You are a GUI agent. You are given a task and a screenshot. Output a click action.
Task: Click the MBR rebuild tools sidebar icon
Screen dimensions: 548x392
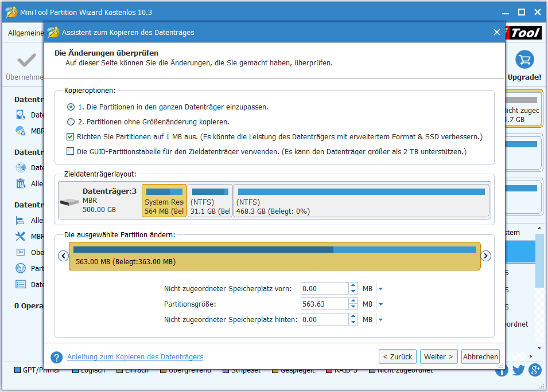[20, 236]
